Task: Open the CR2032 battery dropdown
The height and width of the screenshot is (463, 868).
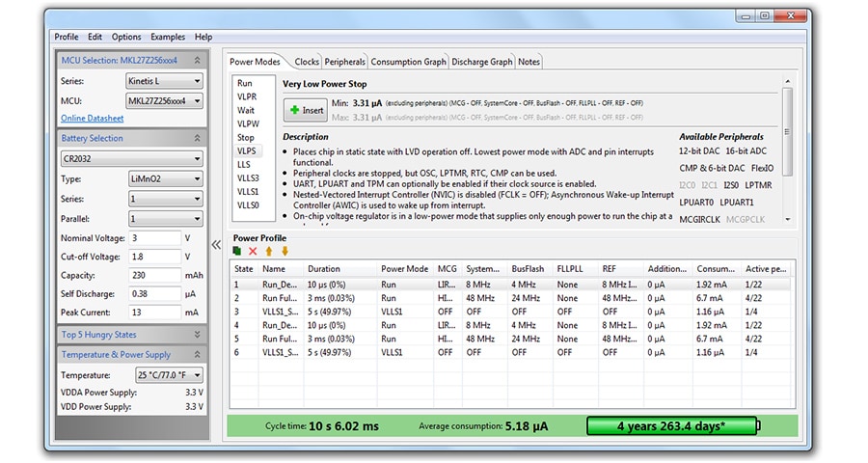Action: (x=130, y=159)
